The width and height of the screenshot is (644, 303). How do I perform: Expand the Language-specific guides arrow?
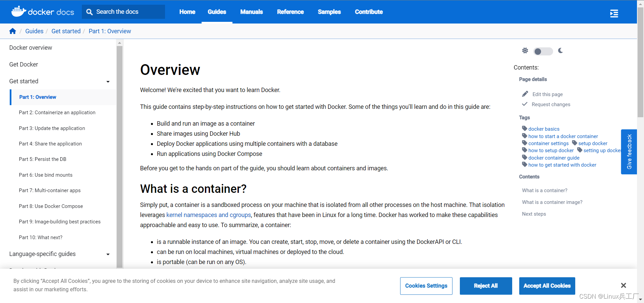(108, 254)
